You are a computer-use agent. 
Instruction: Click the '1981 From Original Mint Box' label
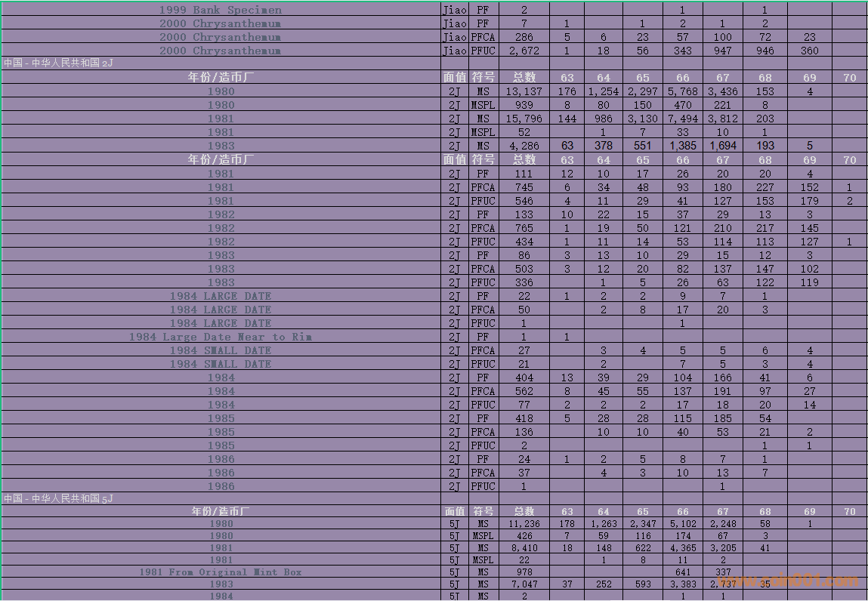[221, 572]
